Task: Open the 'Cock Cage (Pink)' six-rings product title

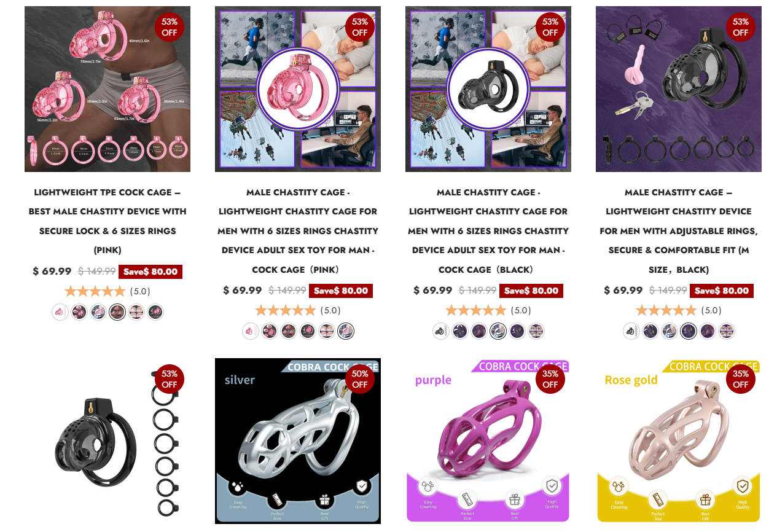Action: pyautogui.click(x=298, y=231)
